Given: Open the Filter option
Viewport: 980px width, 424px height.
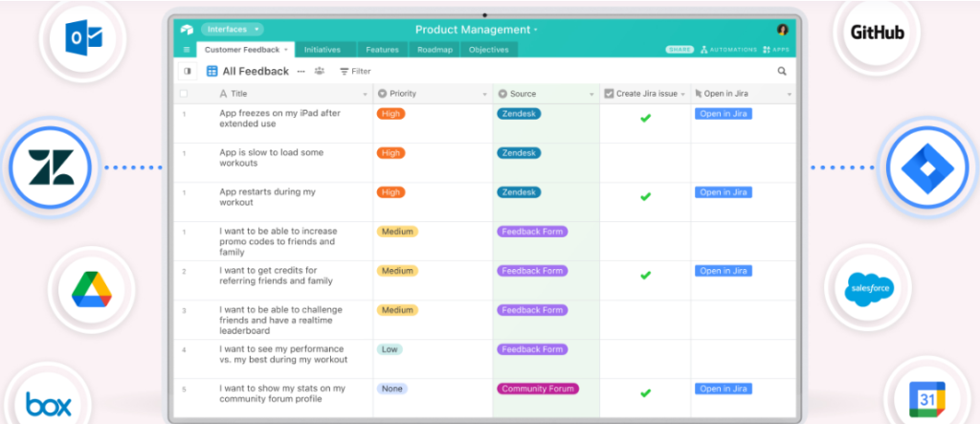Looking at the screenshot, I should 355,71.
